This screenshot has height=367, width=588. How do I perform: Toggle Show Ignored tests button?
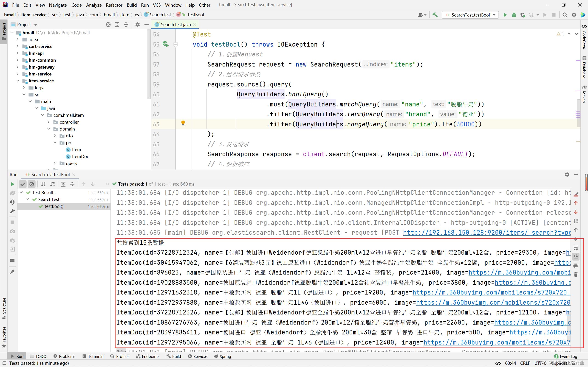coord(32,184)
